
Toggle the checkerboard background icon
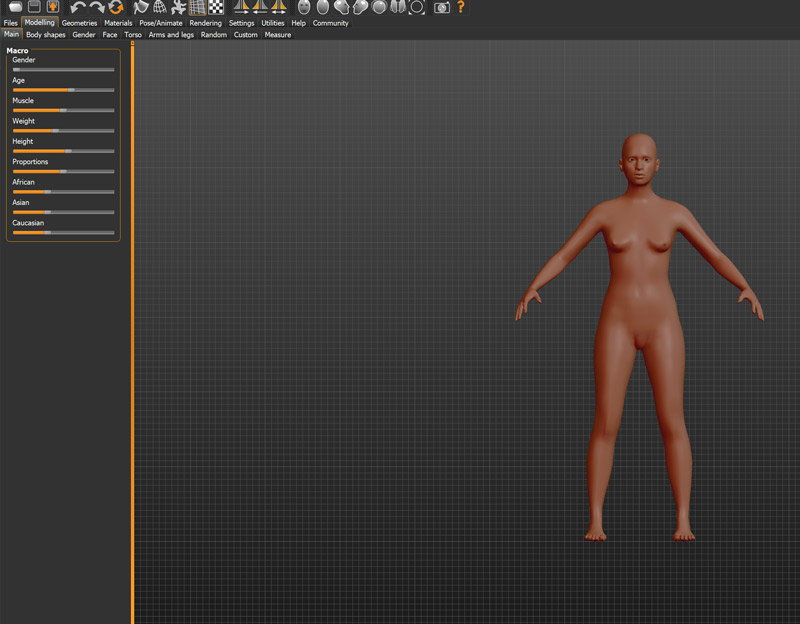[216, 7]
